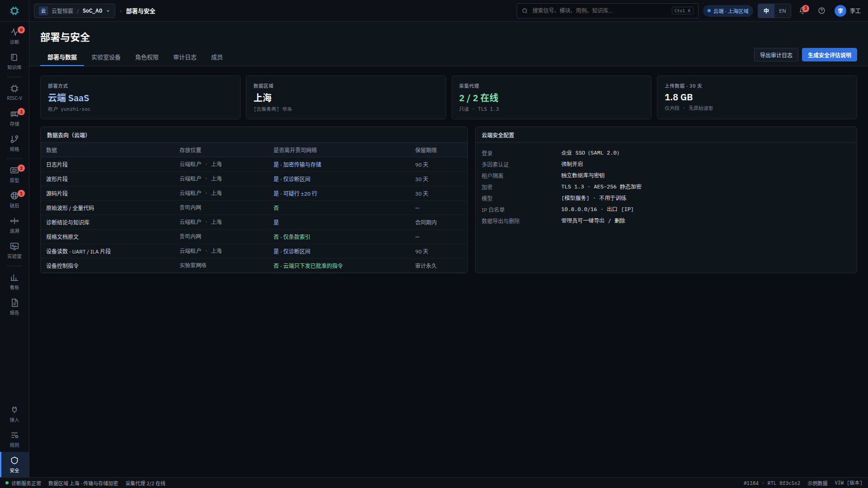
Task: Open notifications bell with 3 badge
Action: coord(803,11)
